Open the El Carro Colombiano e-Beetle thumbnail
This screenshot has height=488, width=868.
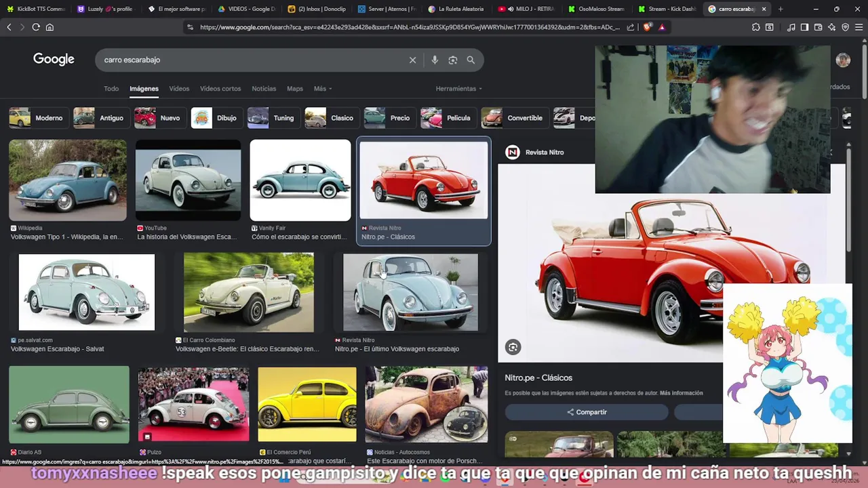click(x=249, y=292)
